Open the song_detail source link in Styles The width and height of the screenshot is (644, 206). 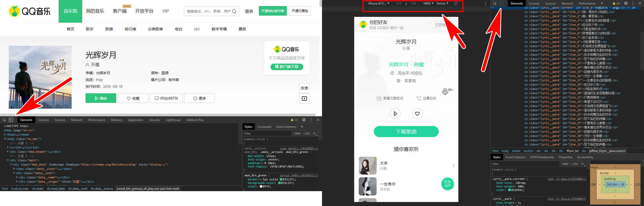(299, 148)
